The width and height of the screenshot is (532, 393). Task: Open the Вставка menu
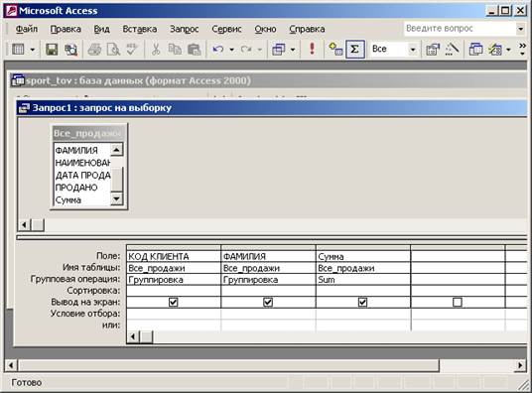(140, 29)
